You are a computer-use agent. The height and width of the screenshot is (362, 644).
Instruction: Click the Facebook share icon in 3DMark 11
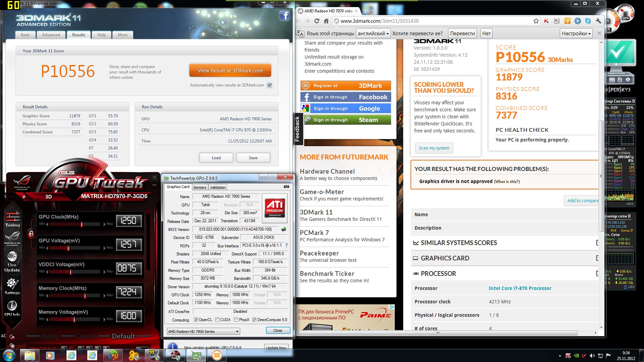pyautogui.click(x=284, y=16)
